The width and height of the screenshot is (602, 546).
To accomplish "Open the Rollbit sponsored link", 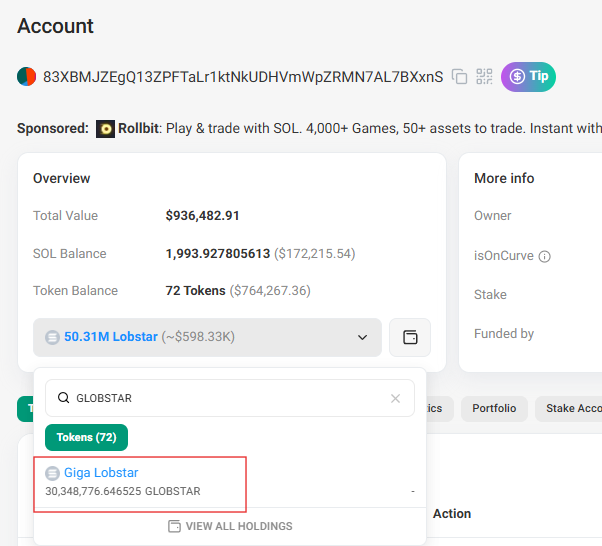I will click(x=138, y=128).
